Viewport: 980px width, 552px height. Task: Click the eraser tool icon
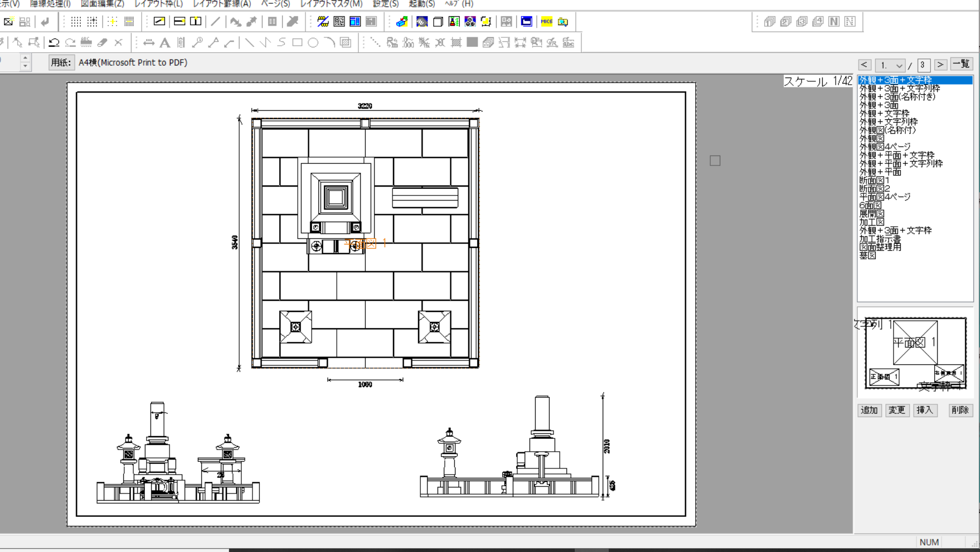point(103,42)
